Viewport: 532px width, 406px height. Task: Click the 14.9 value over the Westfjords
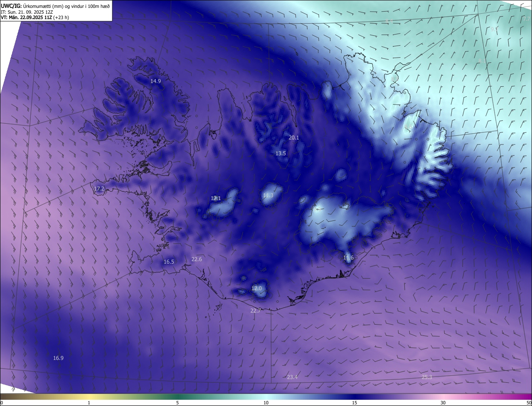[x=155, y=81]
